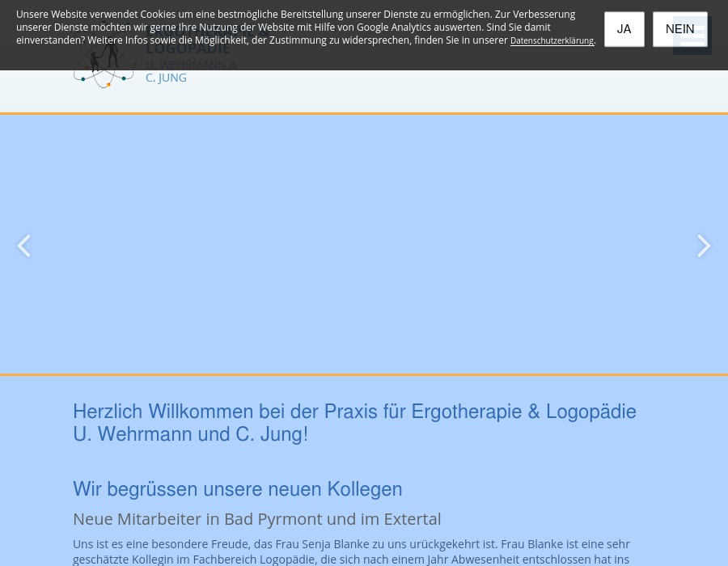
Task: Advance to the next slide arrow
Action: click(x=704, y=246)
